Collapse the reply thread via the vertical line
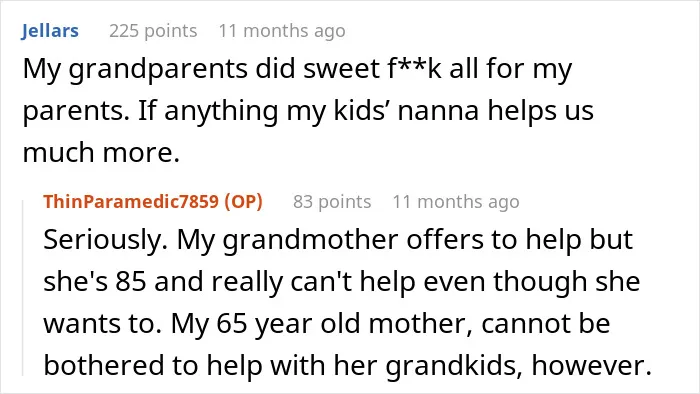The width and height of the screenshot is (700, 394). point(23,288)
